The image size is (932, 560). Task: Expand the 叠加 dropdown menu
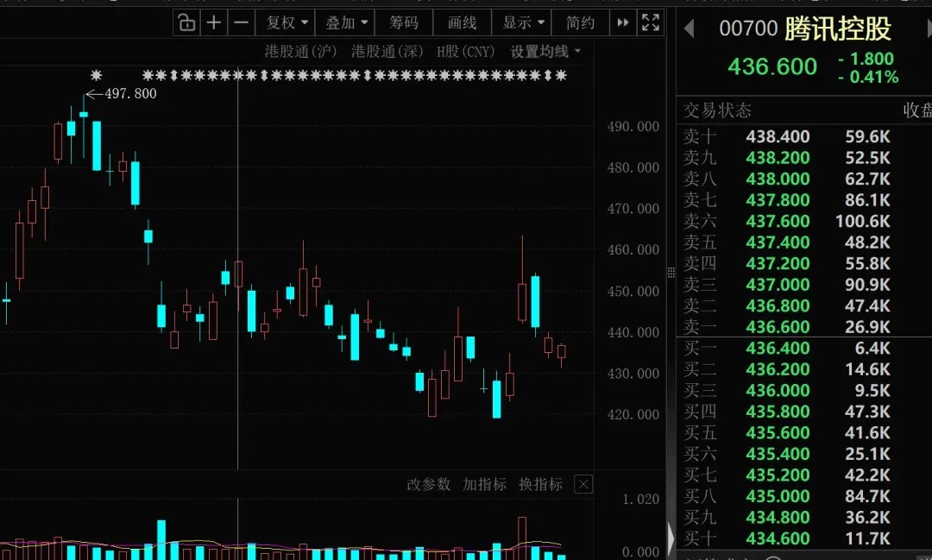pyautogui.click(x=346, y=22)
